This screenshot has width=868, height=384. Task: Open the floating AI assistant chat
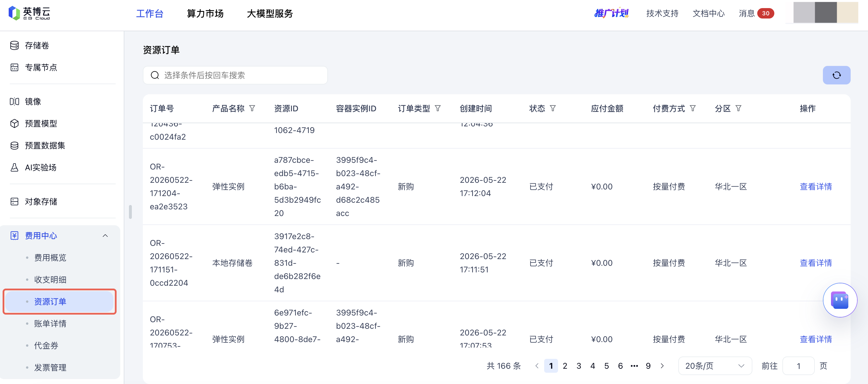click(x=840, y=300)
